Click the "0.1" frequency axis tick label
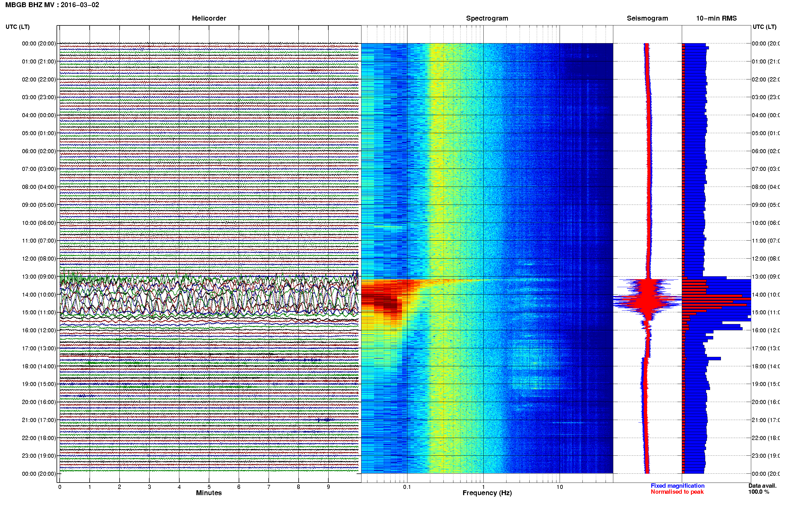The height and width of the screenshot is (508, 812). tap(407, 487)
